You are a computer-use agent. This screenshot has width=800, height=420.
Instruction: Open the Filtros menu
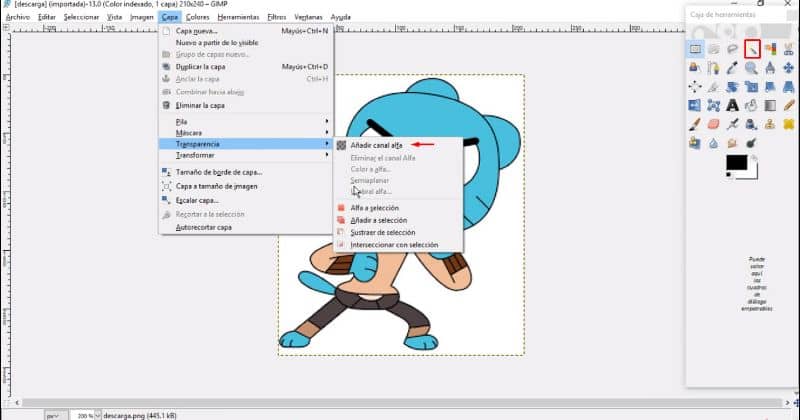point(277,17)
